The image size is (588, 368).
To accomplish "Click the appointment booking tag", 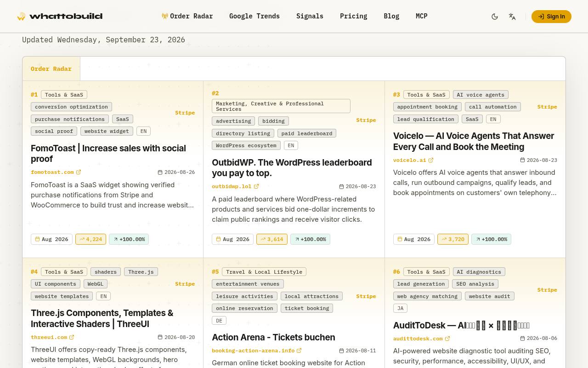I will coord(427,107).
